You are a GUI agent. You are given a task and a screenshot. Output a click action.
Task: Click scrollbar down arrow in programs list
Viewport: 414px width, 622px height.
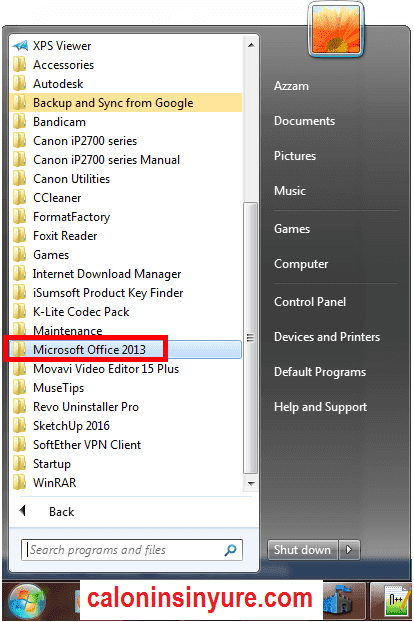pyautogui.click(x=251, y=483)
